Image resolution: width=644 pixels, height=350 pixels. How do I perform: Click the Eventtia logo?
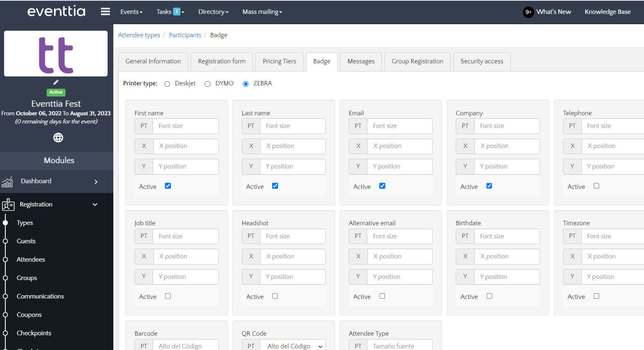56,11
